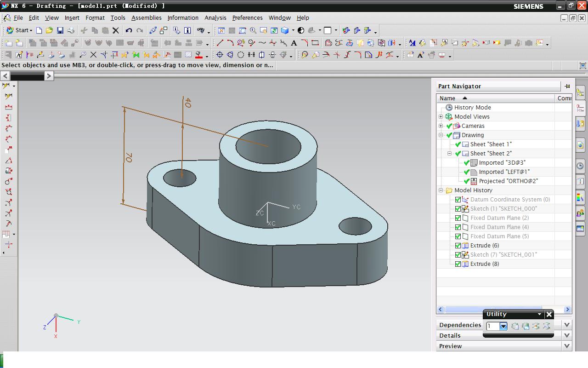Open the History clock sidebar tab

click(580, 166)
